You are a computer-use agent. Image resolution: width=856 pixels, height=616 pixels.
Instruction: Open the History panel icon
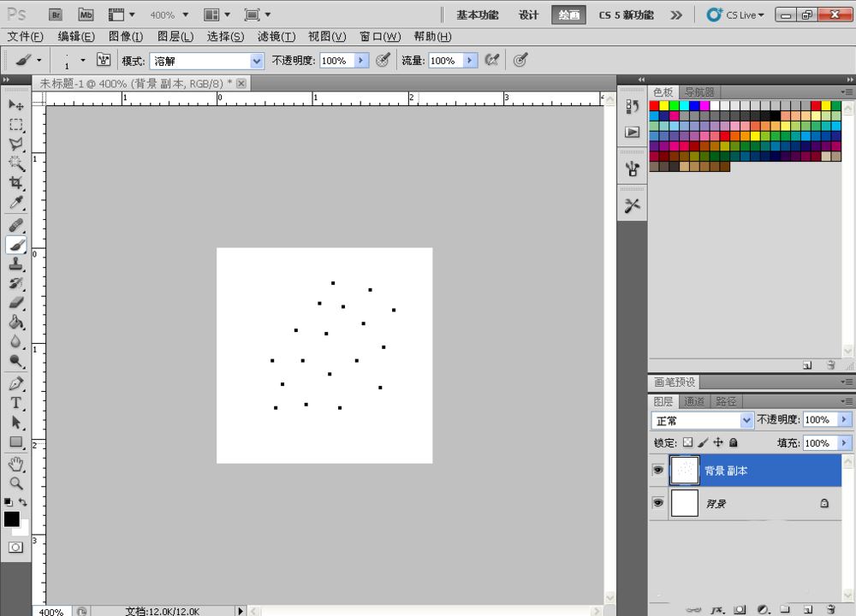(633, 106)
